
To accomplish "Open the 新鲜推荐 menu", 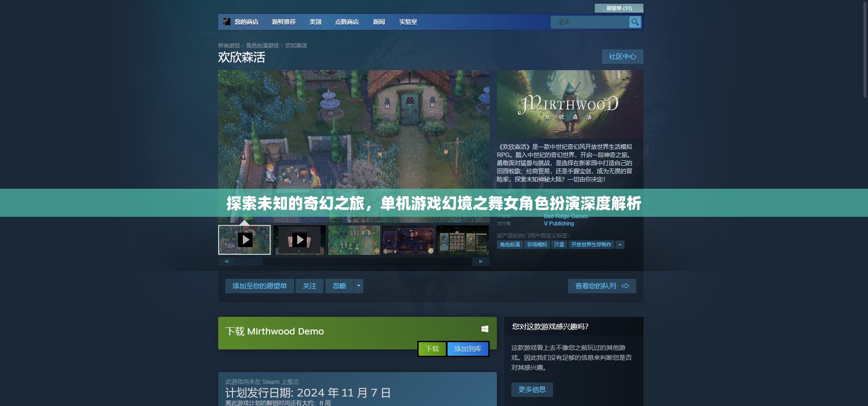I will tap(284, 22).
